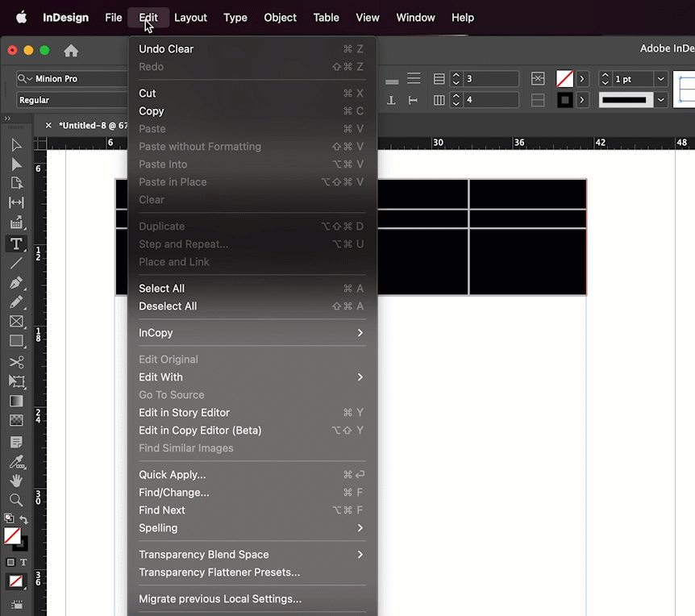This screenshot has width=695, height=616.
Task: Click rows count stepper arrows
Action: [x=456, y=79]
